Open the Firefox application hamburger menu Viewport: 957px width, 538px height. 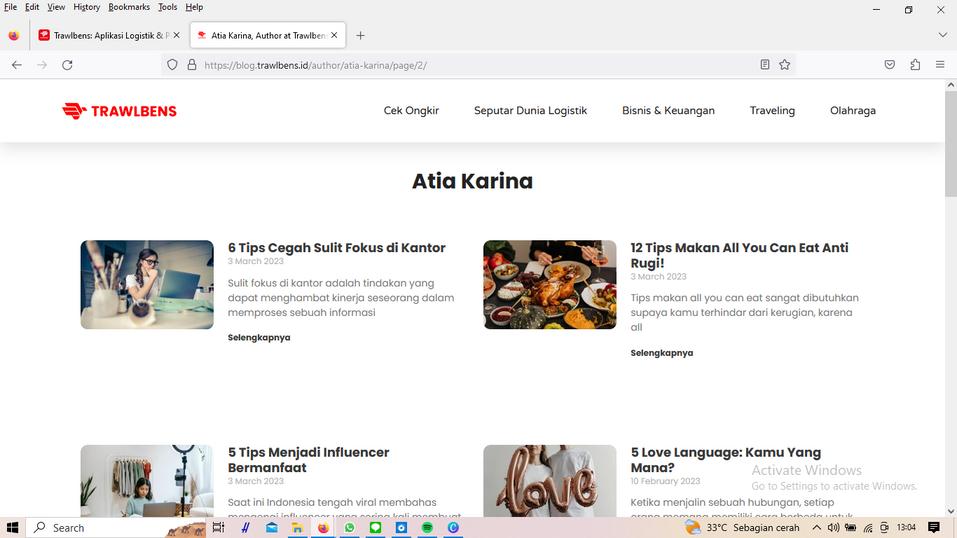coord(940,65)
